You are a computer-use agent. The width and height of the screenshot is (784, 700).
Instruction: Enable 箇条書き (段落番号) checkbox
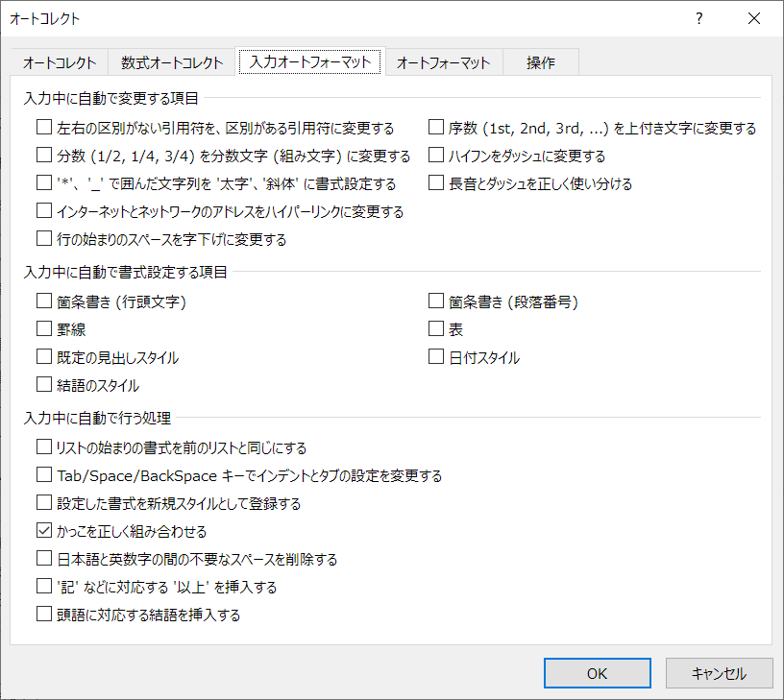point(435,302)
